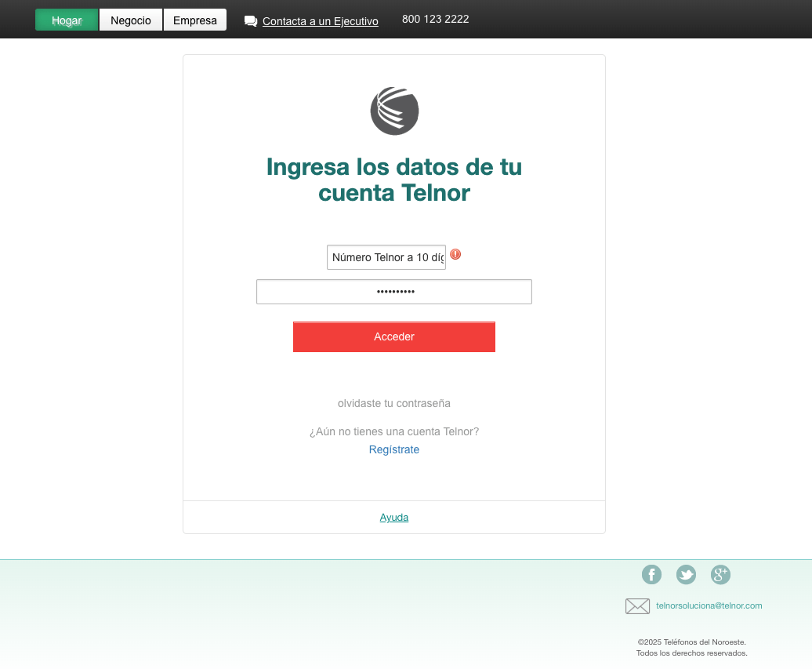Screen dimensions: 812x669
Task: Click the Twitter bird icon
Action: point(686,575)
